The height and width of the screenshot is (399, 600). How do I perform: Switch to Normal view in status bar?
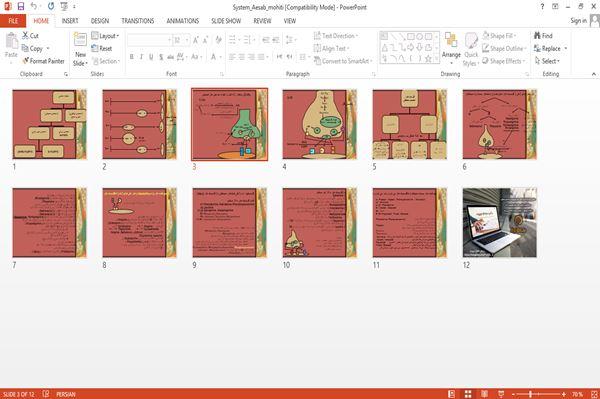coord(452,394)
